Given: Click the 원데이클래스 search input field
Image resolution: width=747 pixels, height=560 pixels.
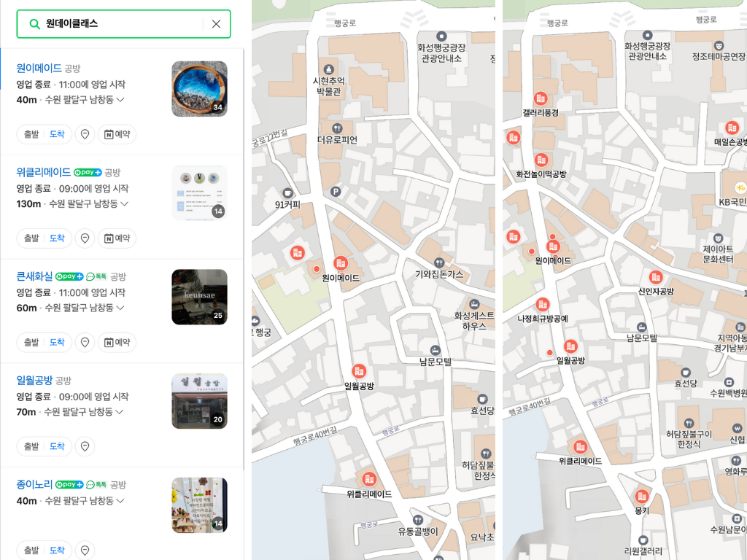Looking at the screenshot, I should (x=123, y=24).
